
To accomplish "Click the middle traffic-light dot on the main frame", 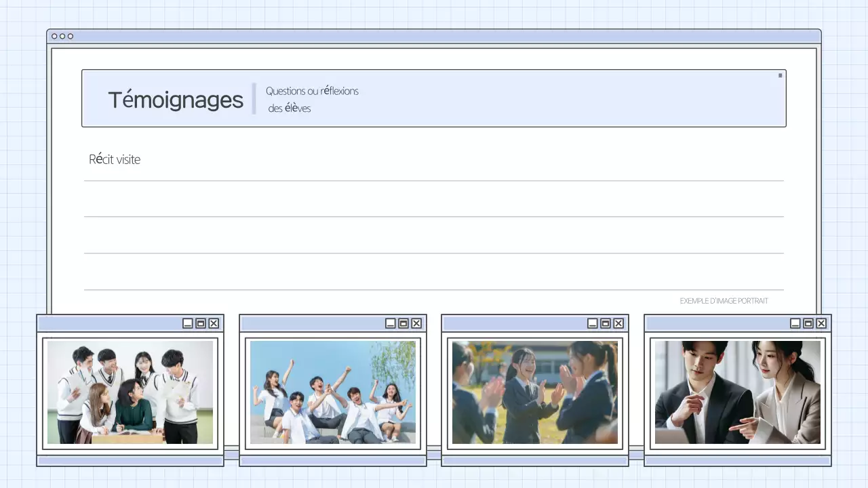I will [x=61, y=36].
